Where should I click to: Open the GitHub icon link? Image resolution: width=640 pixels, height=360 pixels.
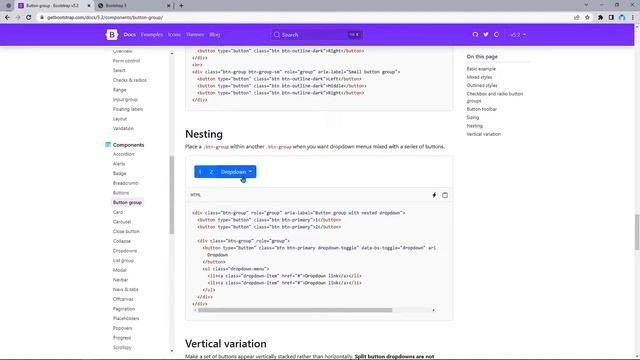[x=475, y=35]
